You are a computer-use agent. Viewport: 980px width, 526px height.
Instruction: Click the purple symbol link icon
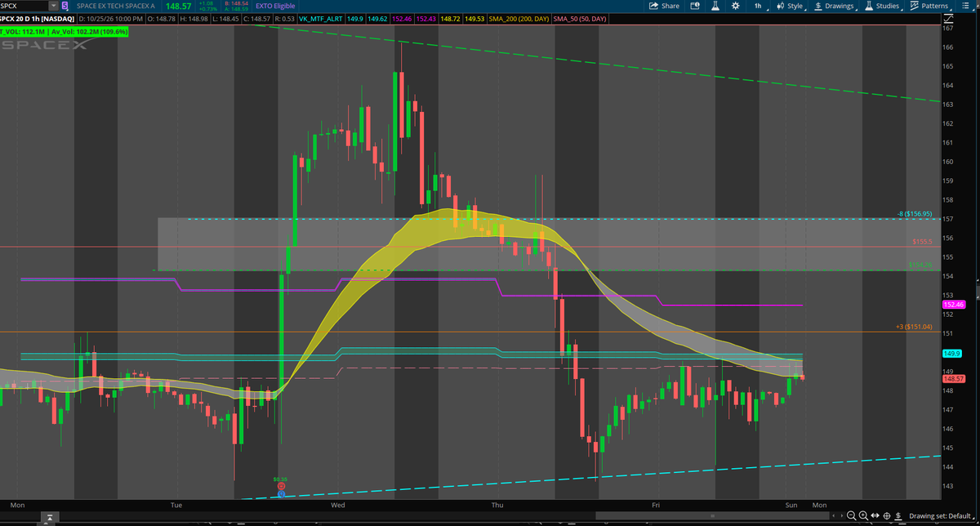65,6
